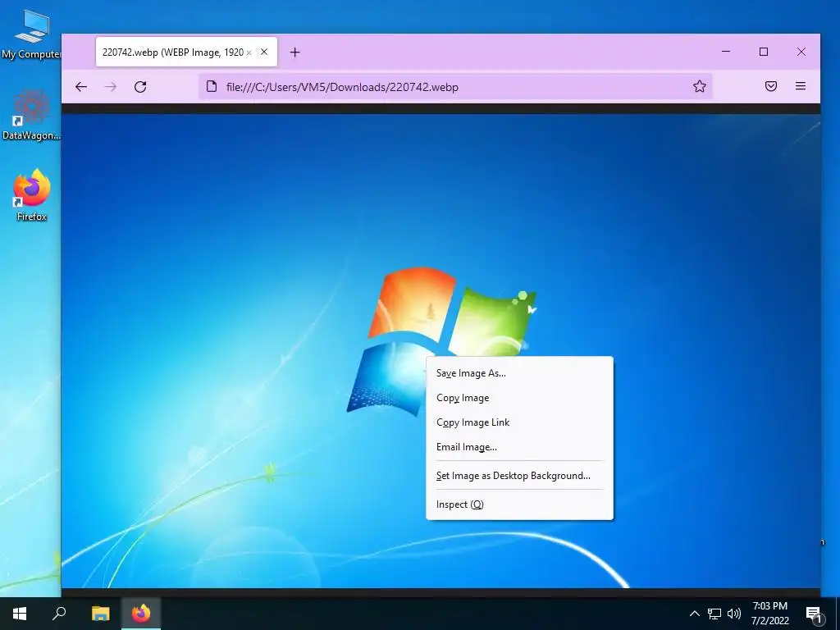
Task: Go back using Firefox back arrow
Action: [81, 87]
